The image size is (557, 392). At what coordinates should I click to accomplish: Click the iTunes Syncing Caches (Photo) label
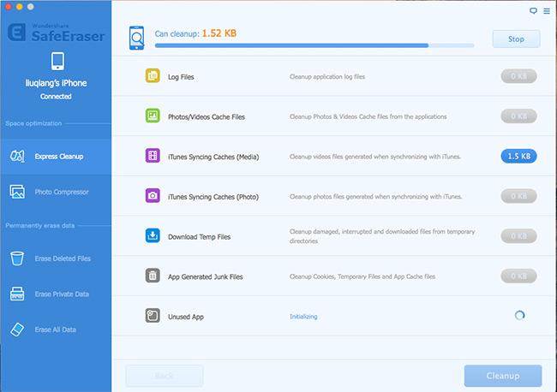(x=213, y=197)
